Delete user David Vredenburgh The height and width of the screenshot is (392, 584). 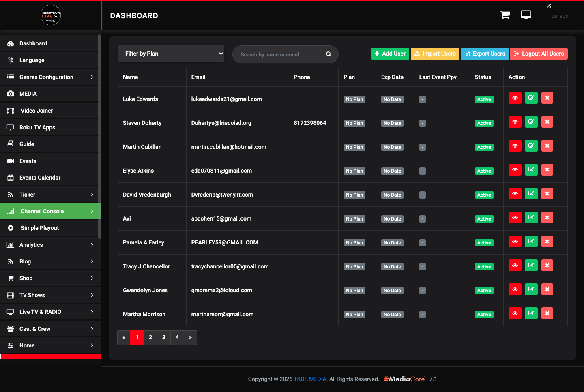pos(547,194)
